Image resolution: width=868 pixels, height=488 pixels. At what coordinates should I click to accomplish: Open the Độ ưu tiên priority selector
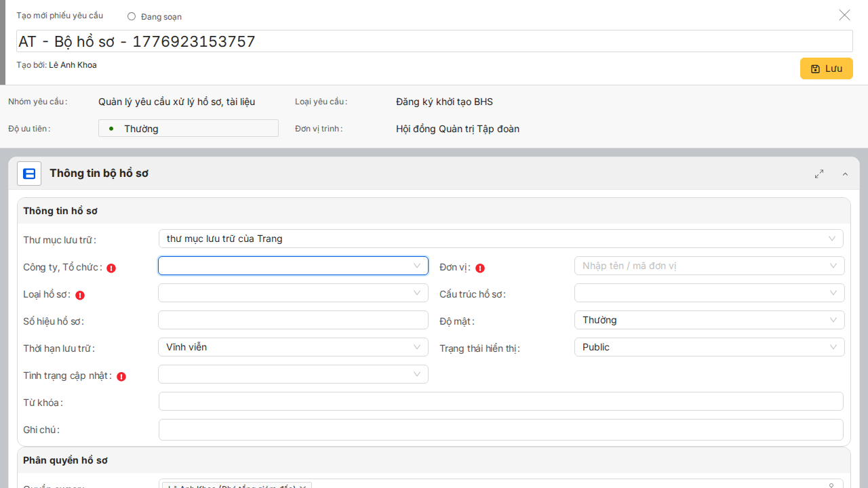click(189, 128)
